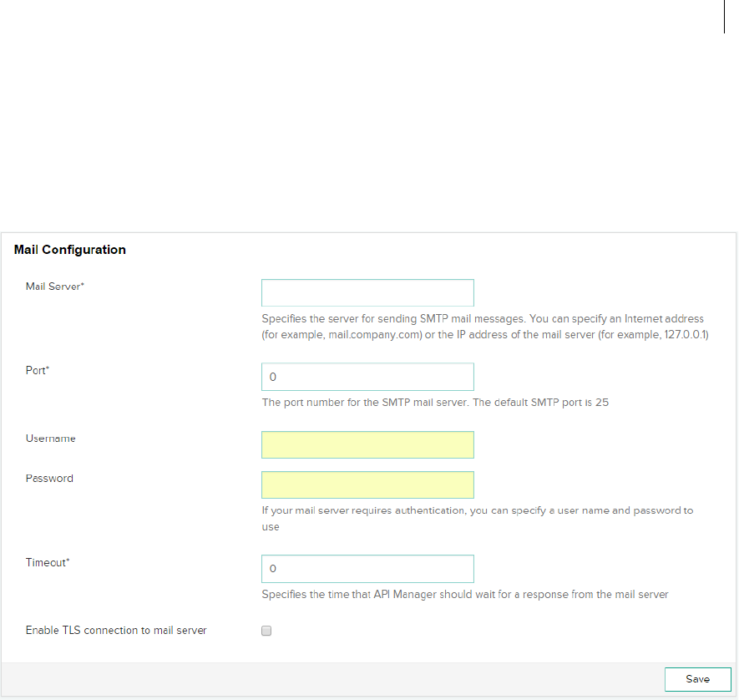Click the vertical line mark at top right
Image resolution: width=739 pixels, height=700 pixels.
tap(724, 17)
